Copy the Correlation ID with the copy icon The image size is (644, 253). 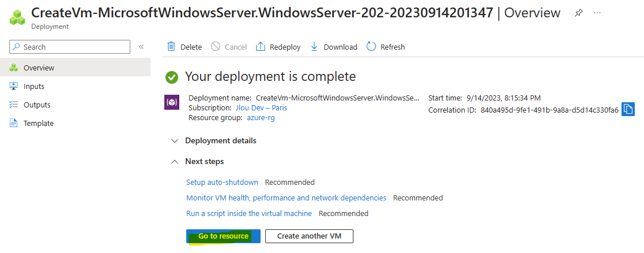coord(628,109)
